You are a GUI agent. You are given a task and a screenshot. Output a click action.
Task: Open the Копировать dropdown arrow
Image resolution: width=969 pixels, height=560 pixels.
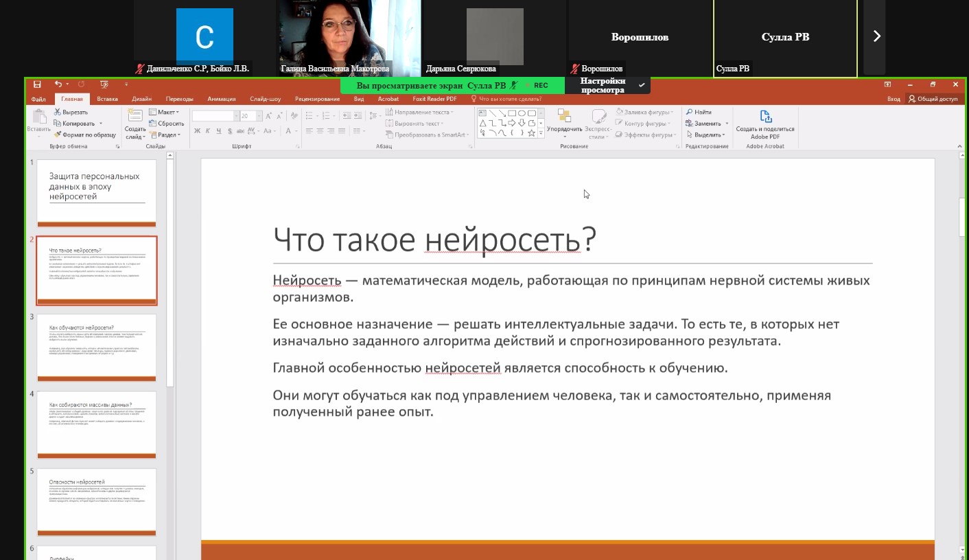[101, 124]
